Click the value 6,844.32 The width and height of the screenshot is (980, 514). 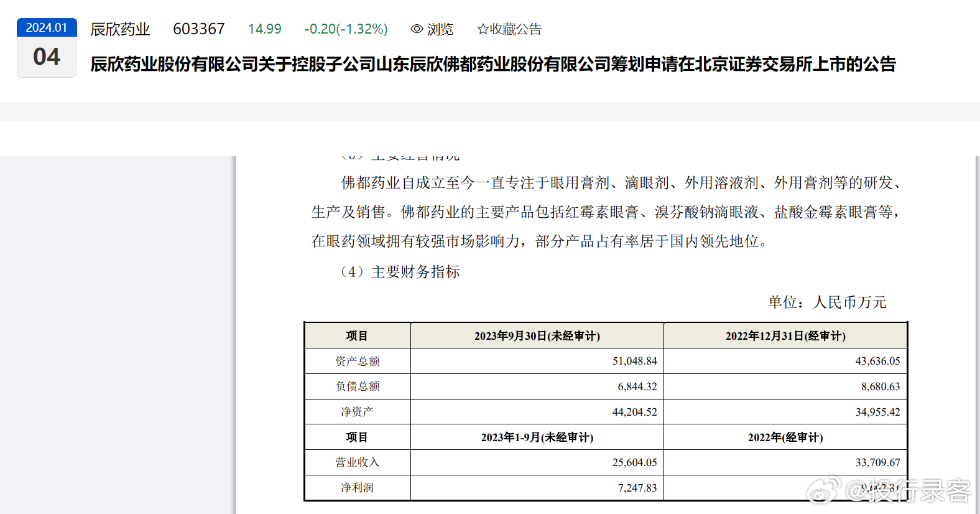637,386
